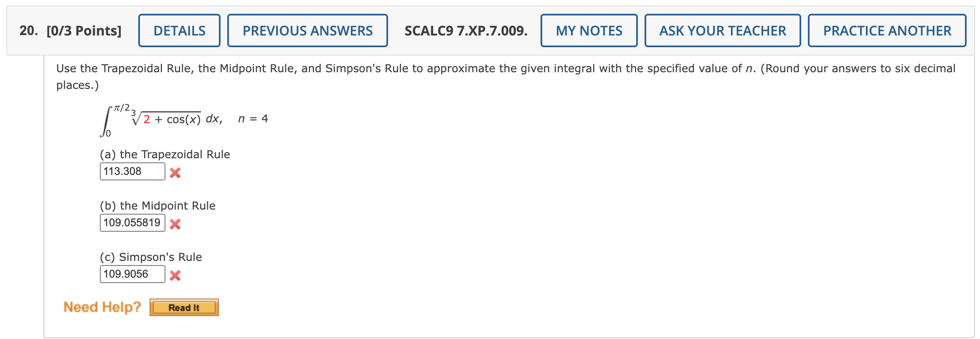This screenshot has height=339, width=980.
Task: Click the question ID SCALC9 7.XP.7.009
Action: (x=465, y=30)
